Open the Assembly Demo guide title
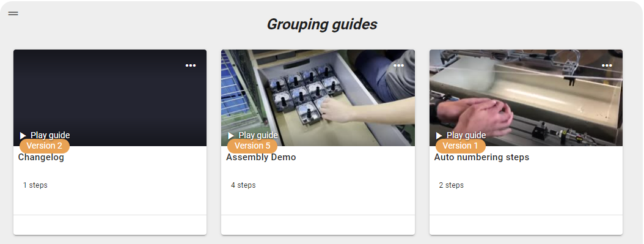644x244 pixels. click(261, 157)
